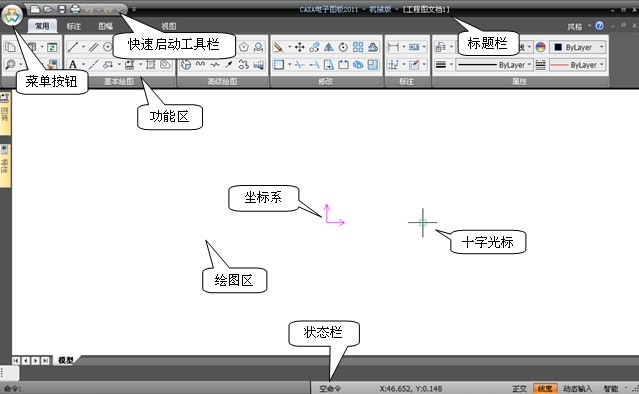The image size is (639, 394).
Task: Open the 风格 style dropdown
Action: click(579, 26)
